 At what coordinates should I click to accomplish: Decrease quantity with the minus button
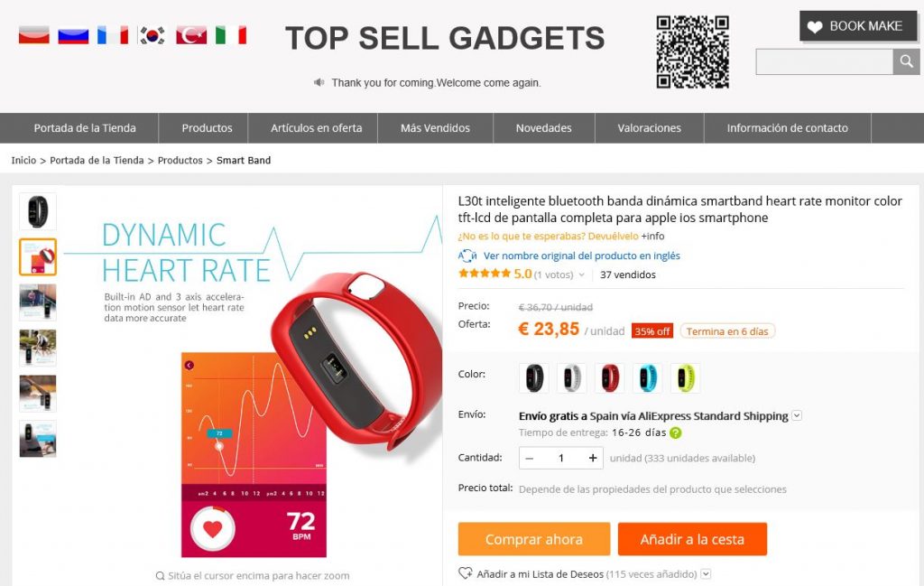(529, 458)
